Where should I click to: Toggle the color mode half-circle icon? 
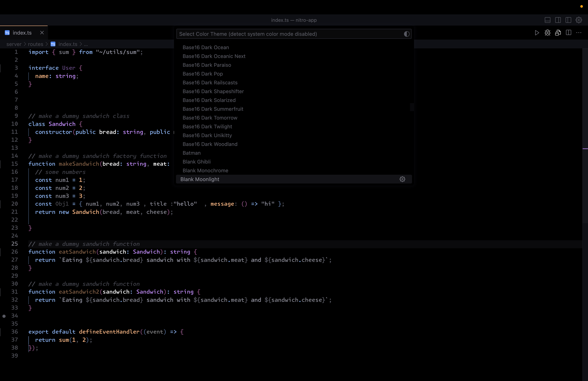coord(407,34)
